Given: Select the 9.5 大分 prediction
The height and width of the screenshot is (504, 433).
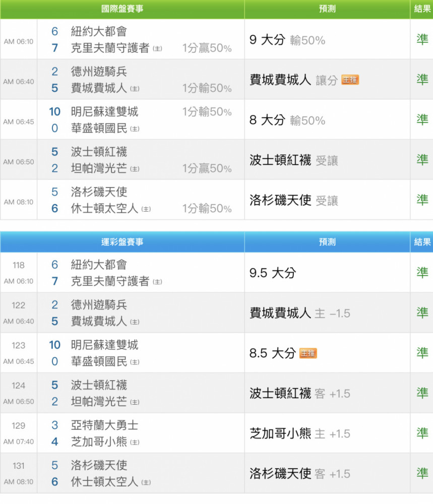Looking at the screenshot, I should click(273, 273).
